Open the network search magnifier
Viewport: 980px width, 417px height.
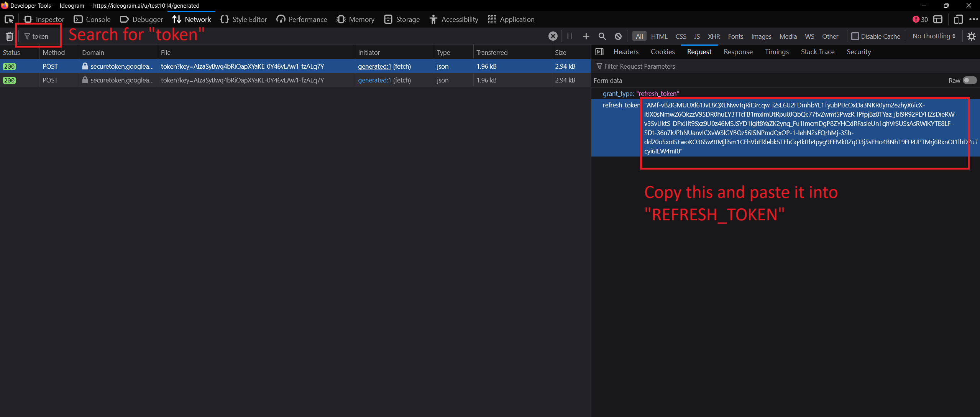tap(602, 36)
